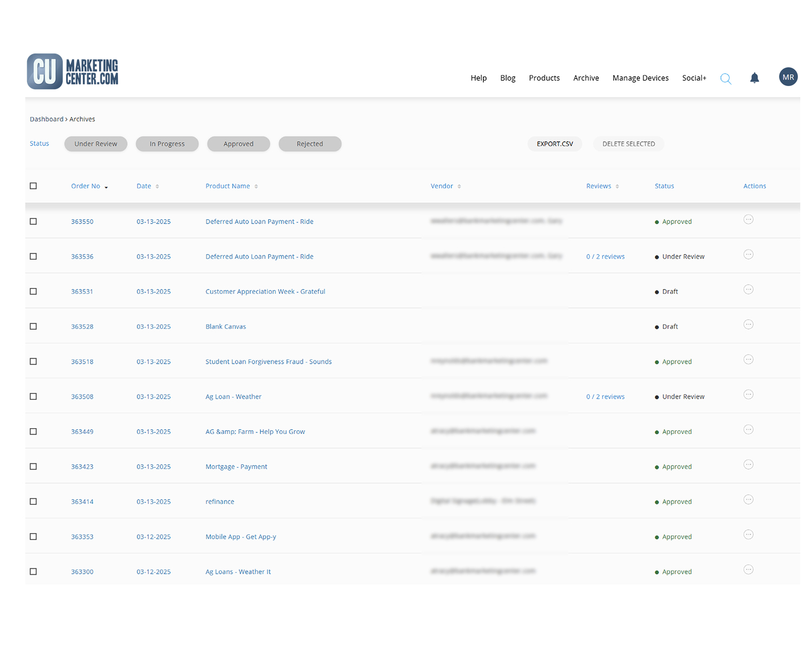Select checkbox for Mortgage - Payment row
This screenshot has height=657, width=812.
tap(33, 466)
